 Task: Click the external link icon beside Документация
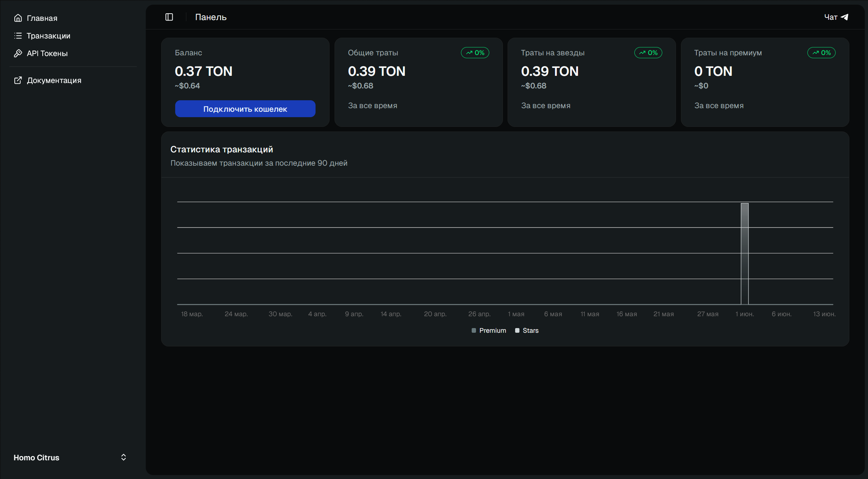tap(18, 80)
